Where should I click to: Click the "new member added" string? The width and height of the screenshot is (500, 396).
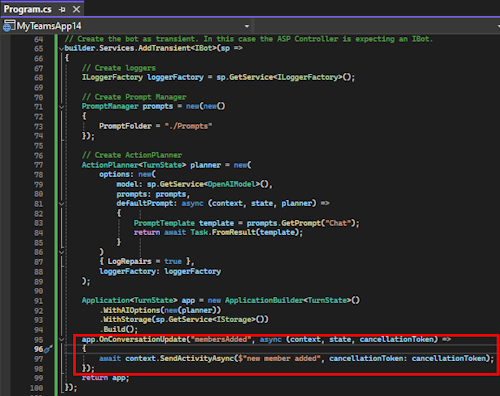(279, 358)
